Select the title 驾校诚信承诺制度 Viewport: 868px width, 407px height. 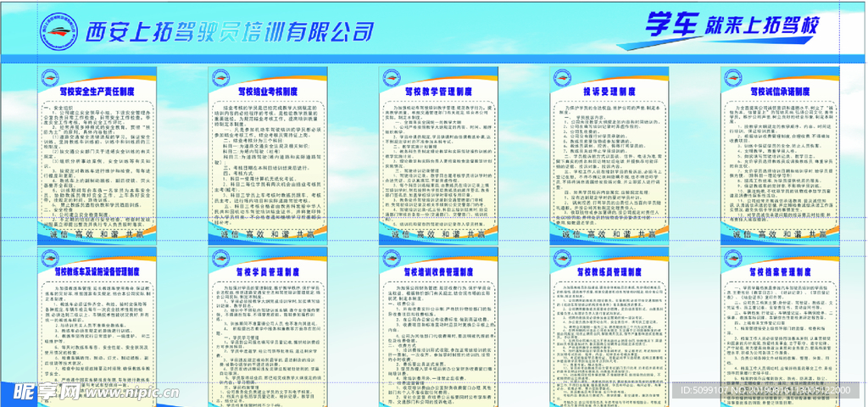click(x=780, y=92)
